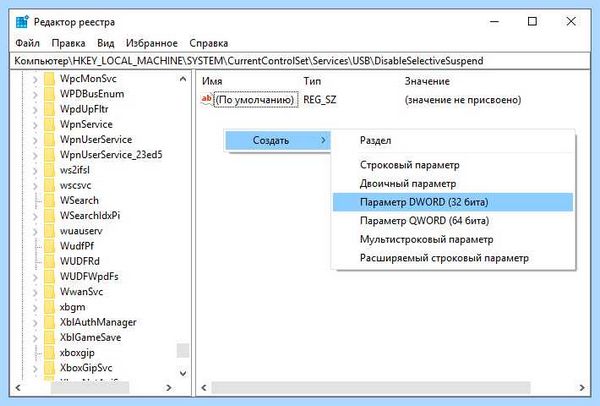Choose Расширяемый строковый параметр
This screenshot has width=600, height=406.
(453, 258)
